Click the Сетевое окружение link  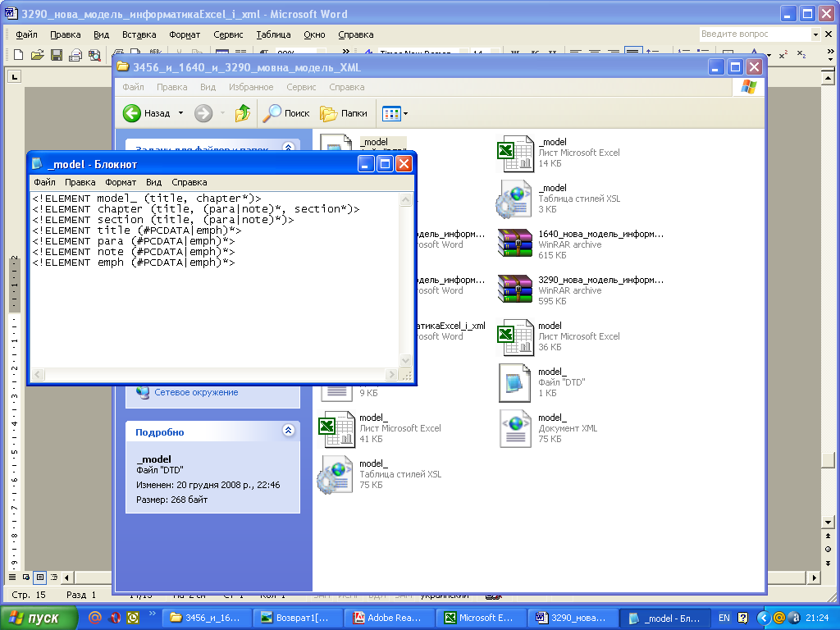click(x=196, y=392)
